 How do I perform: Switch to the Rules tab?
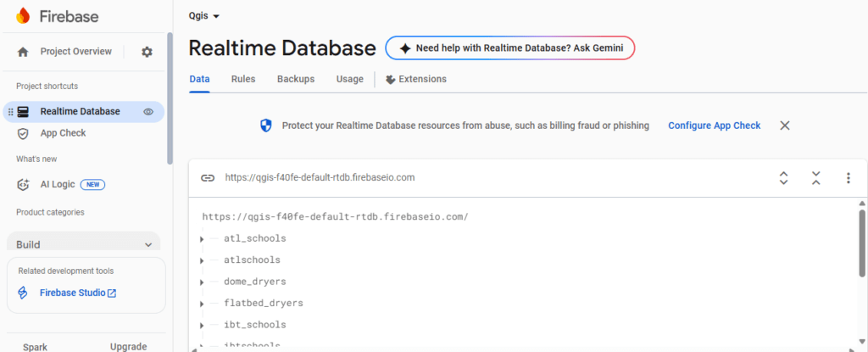[243, 79]
